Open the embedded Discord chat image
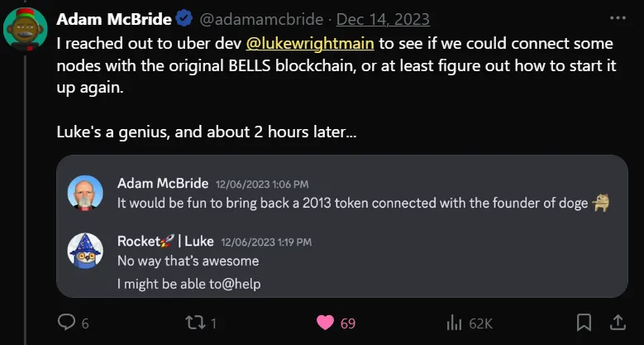 coord(342,226)
